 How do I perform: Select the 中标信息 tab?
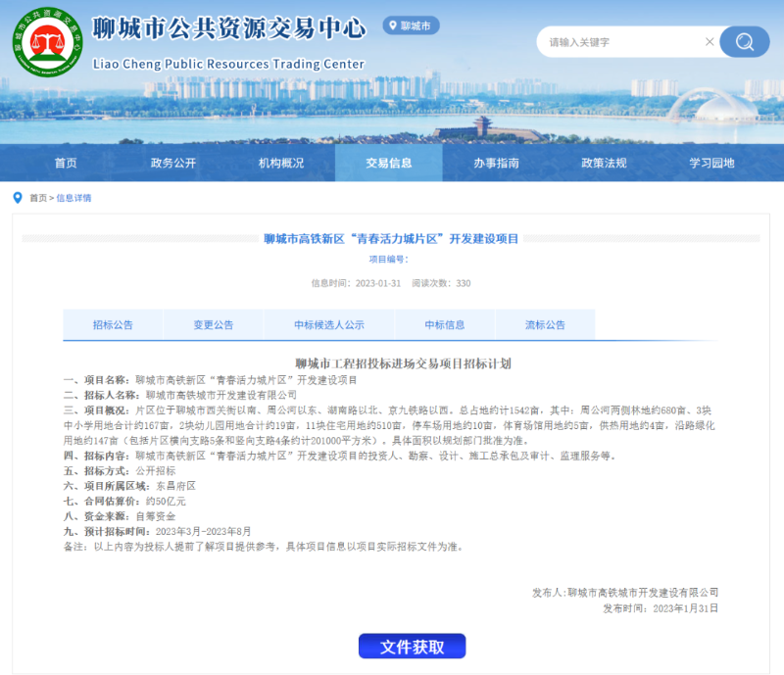444,325
